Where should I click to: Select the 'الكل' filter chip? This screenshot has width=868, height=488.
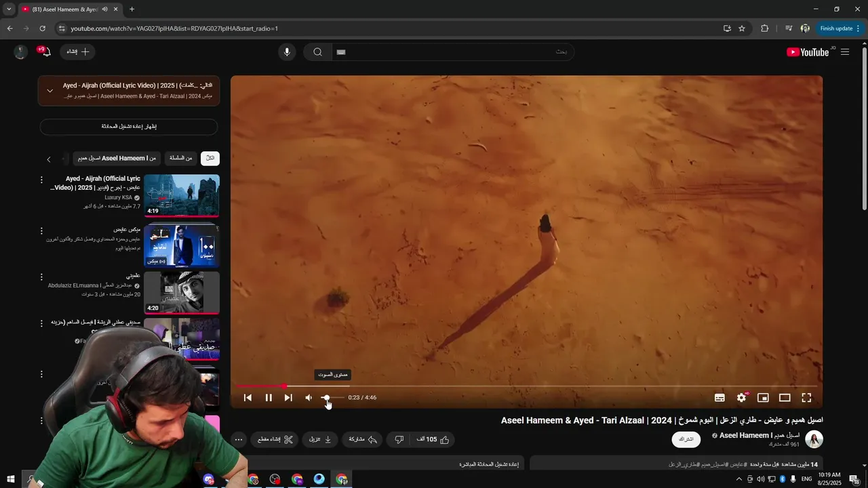(x=210, y=158)
